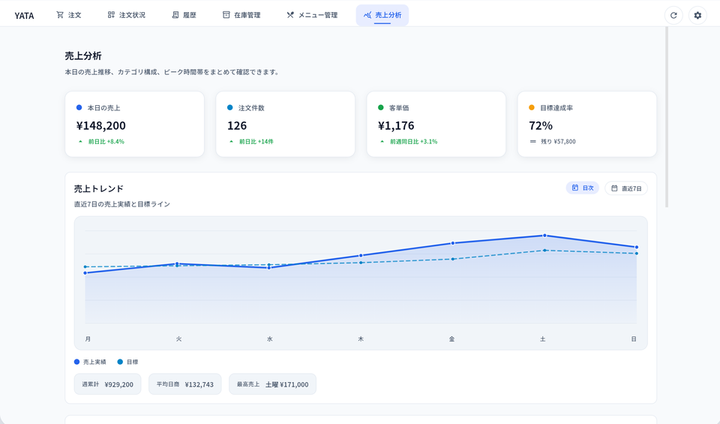Click the vertical page scrollbar
The height and width of the screenshot is (424, 720).
click(667, 117)
